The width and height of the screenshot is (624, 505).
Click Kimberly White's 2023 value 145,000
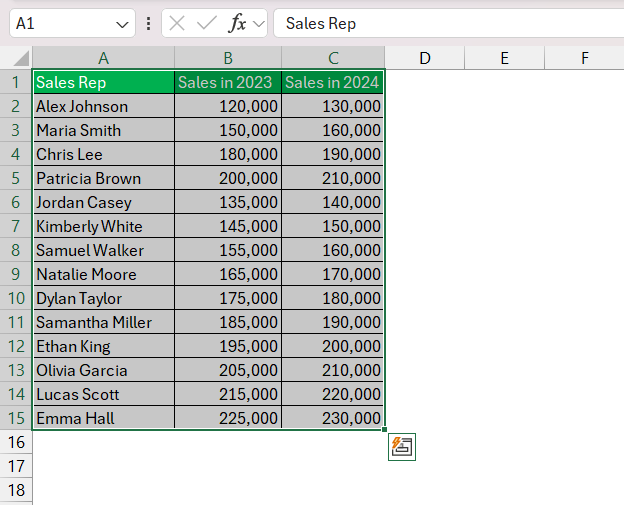(x=228, y=226)
